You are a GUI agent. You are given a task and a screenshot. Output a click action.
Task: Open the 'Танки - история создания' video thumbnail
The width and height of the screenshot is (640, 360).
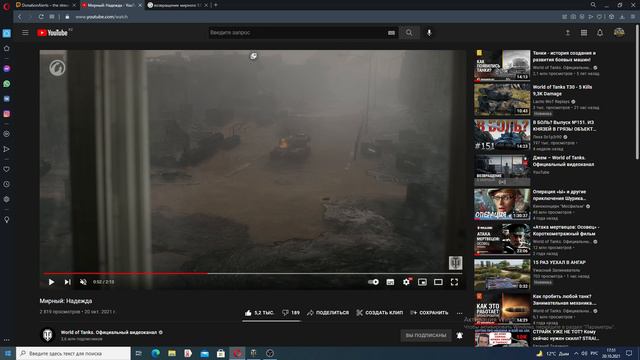pos(502,65)
